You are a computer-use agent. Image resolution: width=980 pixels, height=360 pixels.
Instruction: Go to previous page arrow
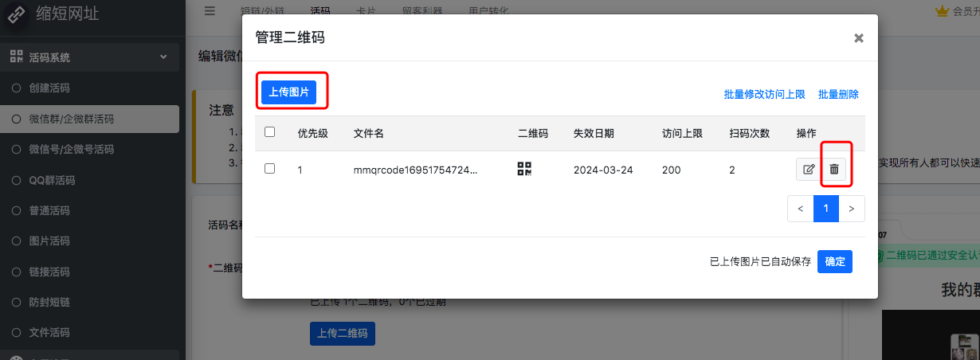click(x=801, y=209)
